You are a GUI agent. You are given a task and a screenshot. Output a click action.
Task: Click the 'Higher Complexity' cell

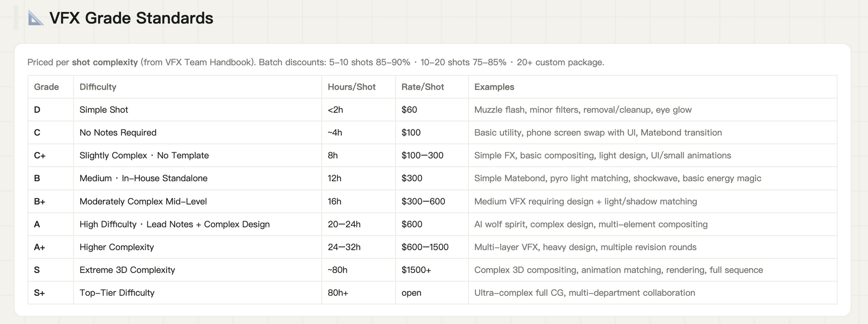click(x=197, y=247)
